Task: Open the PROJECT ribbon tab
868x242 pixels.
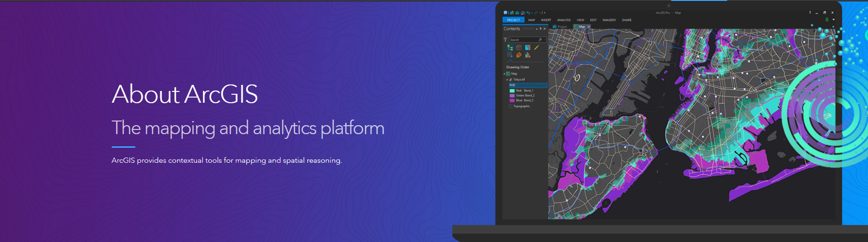Action: [513, 20]
